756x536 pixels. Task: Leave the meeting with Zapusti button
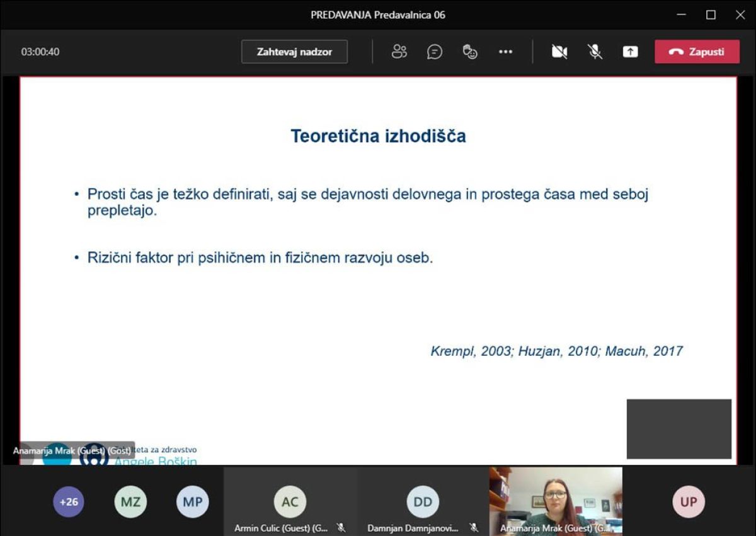(x=697, y=52)
